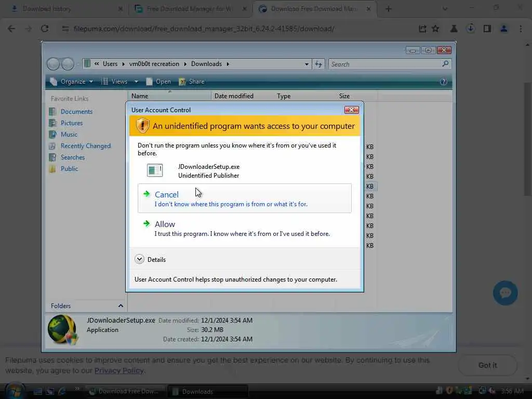This screenshot has height=399, width=532.
Task: Click Got it on cookie banner
Action: coord(487,365)
